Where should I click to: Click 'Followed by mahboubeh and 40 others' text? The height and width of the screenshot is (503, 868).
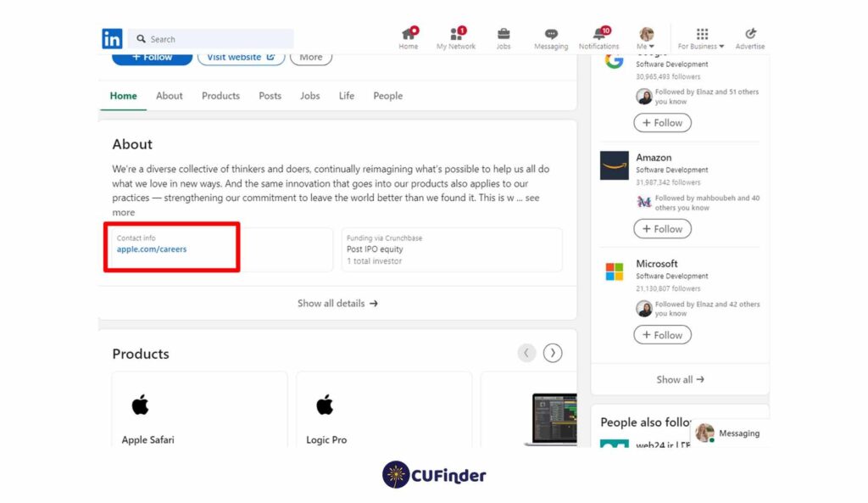(x=707, y=203)
